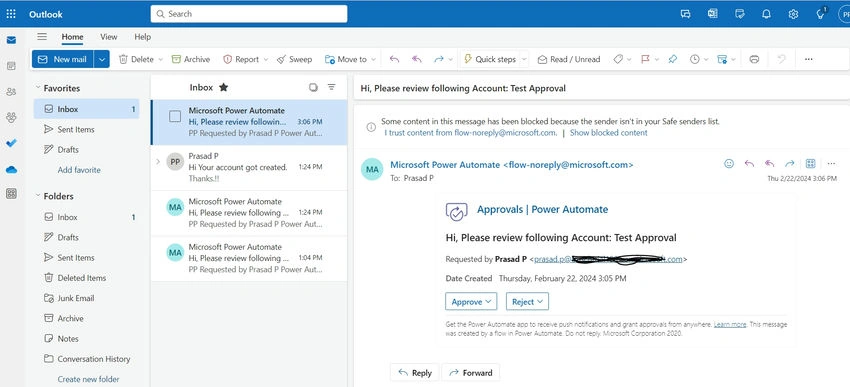Image resolution: width=850 pixels, height=387 pixels.
Task: Click the Print icon in the ribbon
Action: pyautogui.click(x=754, y=60)
